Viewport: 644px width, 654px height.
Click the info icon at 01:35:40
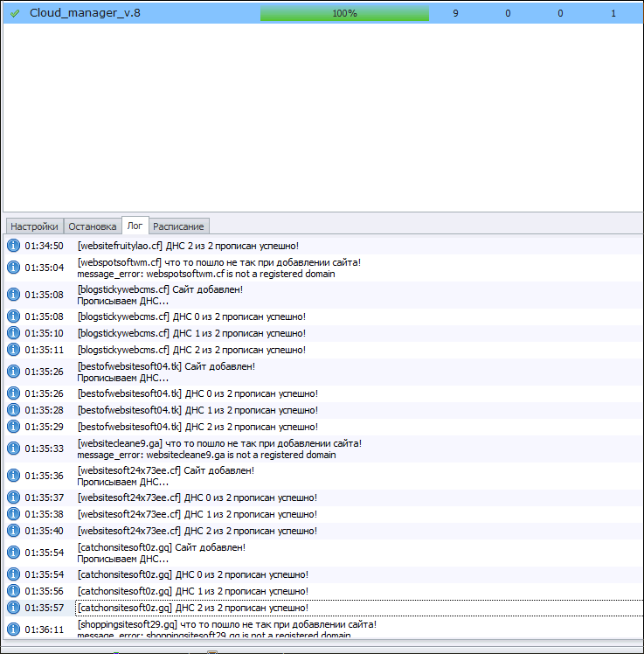pos(13,531)
